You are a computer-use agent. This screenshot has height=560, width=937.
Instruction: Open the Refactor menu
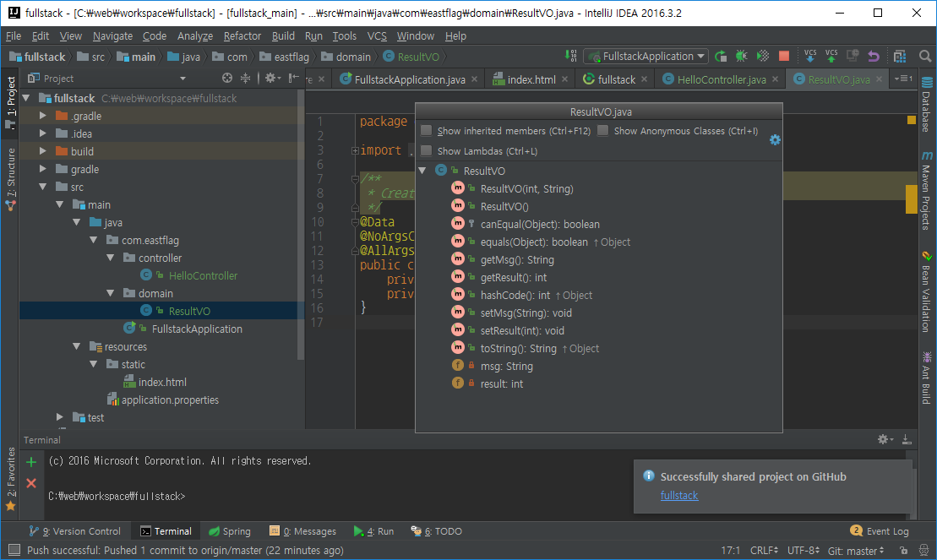[x=242, y=35]
